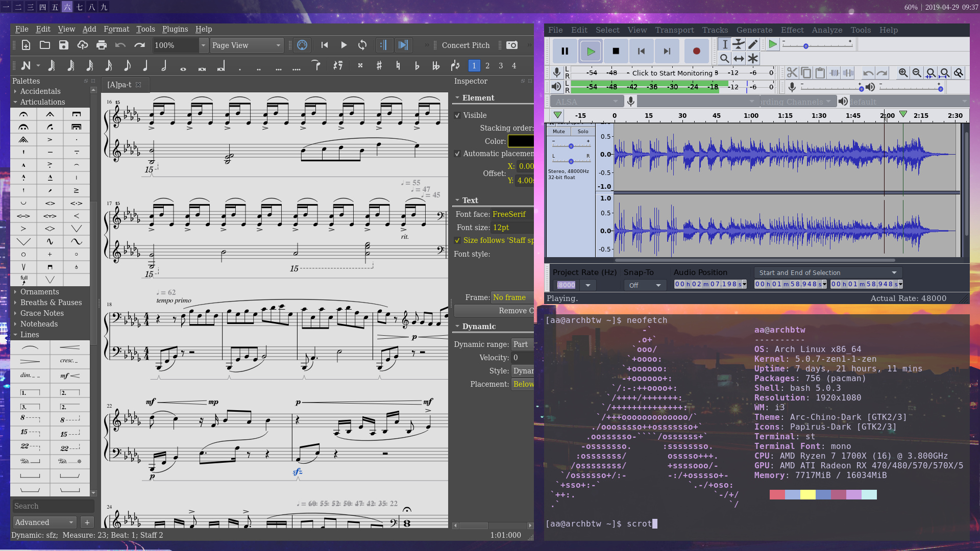The height and width of the screenshot is (551, 980).
Task: Select voice 4 in MuseScore
Action: coord(514,66)
